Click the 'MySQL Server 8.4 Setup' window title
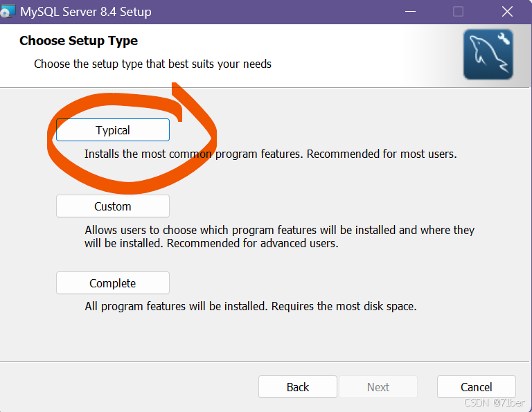532x412 pixels. 85,12
